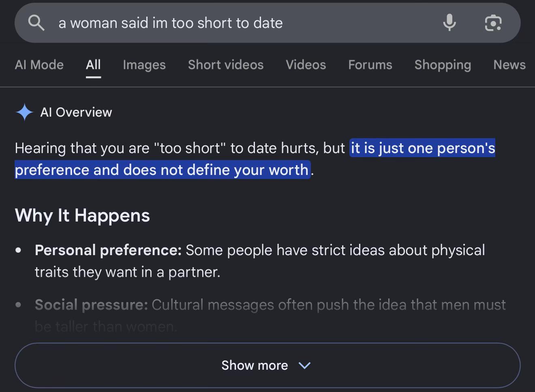The height and width of the screenshot is (392, 535).
Task: Start voice search with the microphone icon
Action: point(449,23)
